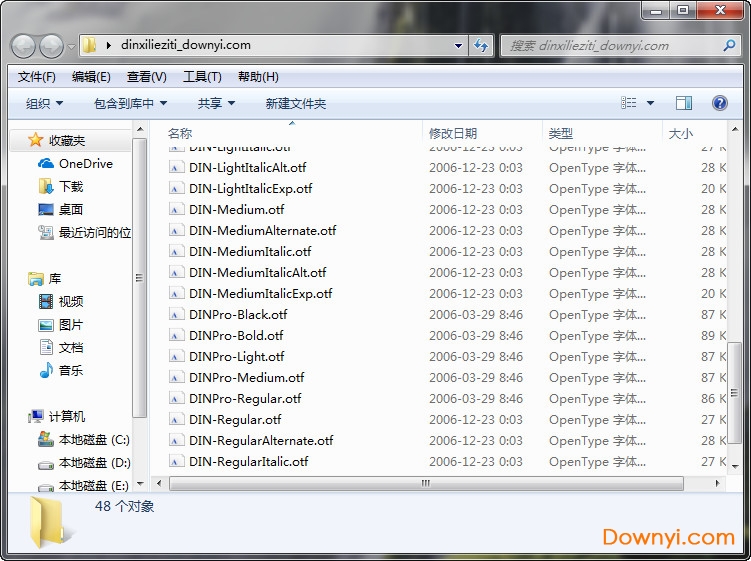The height and width of the screenshot is (561, 751).
Task: Click the DIN-MediumItalic.otf file icon
Action: coord(176,251)
